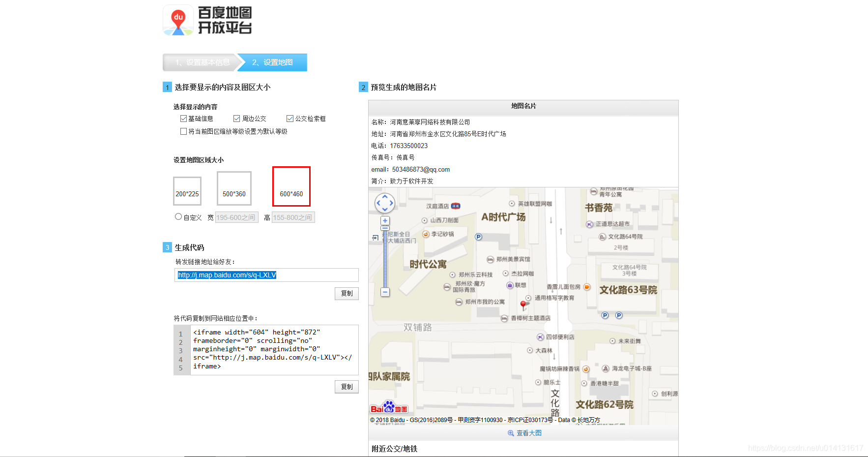868x457 pixels.
Task: Click the parking icon near A时代广场
Action: click(x=478, y=237)
